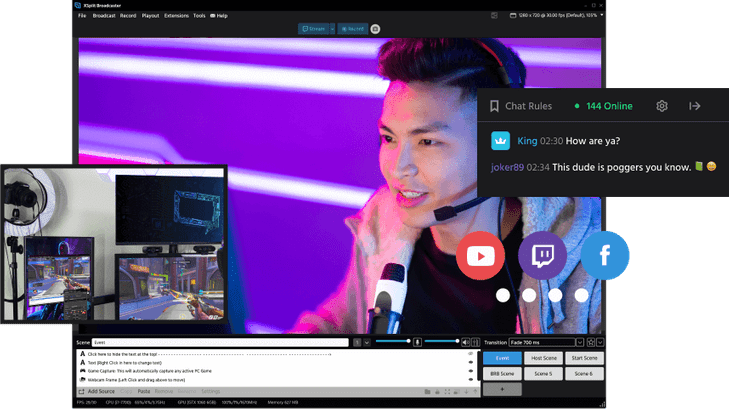Click the microphone volume slider handle

pyautogui.click(x=408, y=341)
